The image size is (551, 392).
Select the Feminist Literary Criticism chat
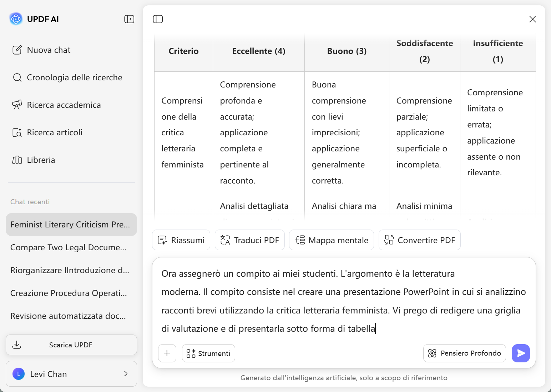71,225
